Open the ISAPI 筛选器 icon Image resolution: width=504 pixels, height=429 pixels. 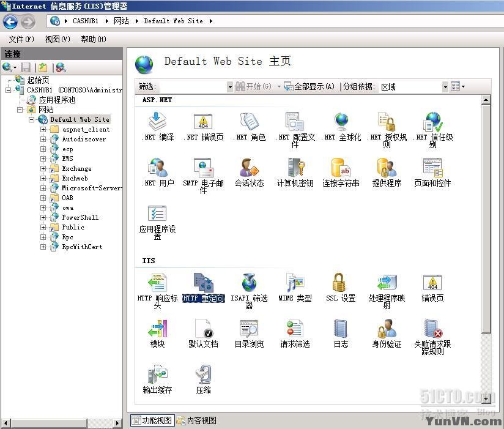(249, 291)
